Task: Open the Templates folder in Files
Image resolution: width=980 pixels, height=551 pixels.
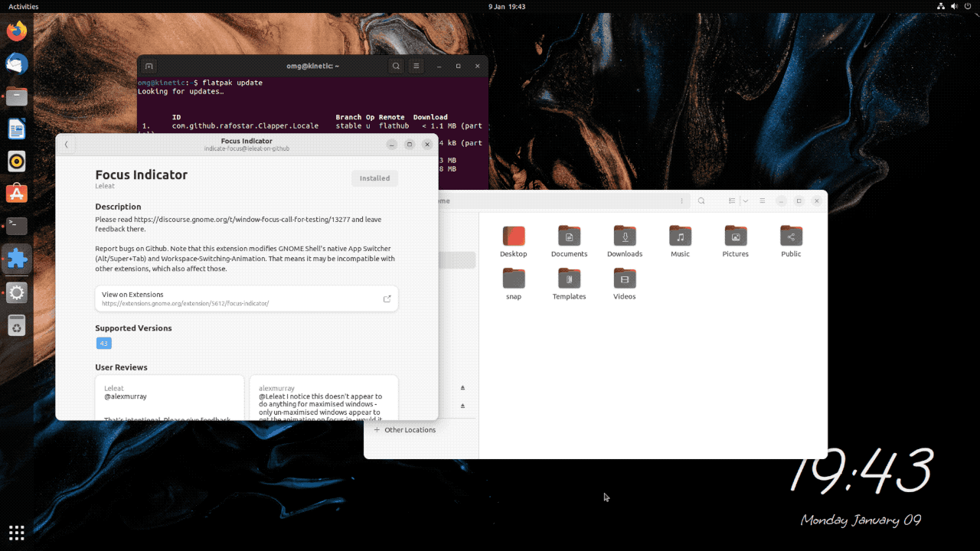Action: [569, 284]
